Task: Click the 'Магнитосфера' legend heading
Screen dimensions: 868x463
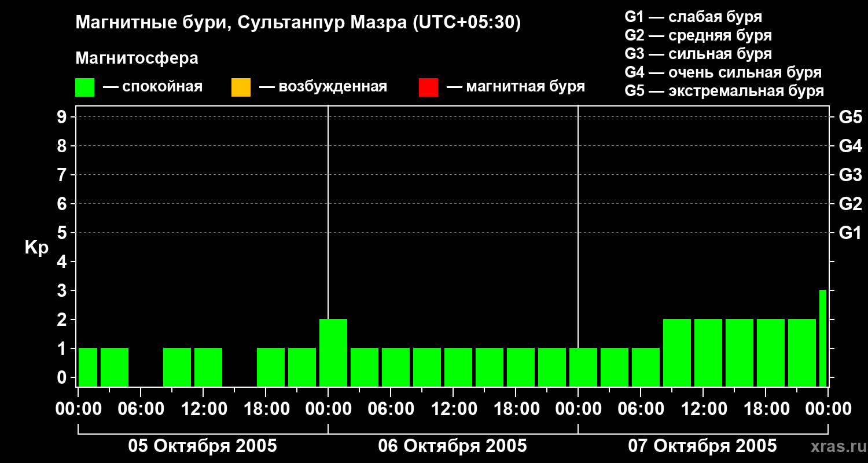Action: 137,58
